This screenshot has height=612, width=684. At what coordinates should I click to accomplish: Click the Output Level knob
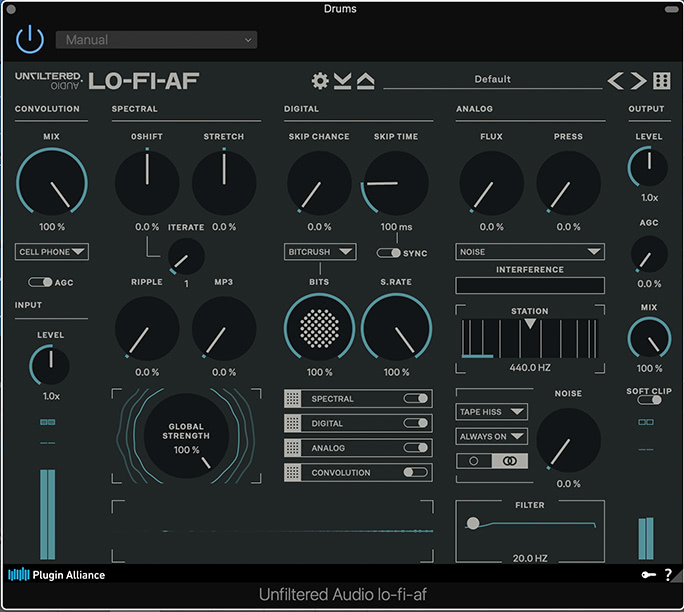648,167
